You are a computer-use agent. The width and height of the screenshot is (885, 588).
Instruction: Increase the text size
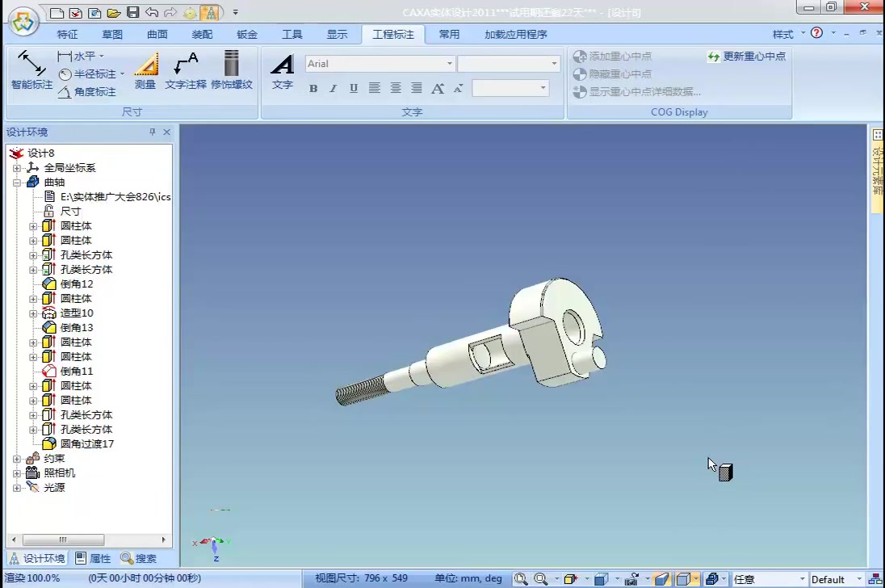point(438,88)
